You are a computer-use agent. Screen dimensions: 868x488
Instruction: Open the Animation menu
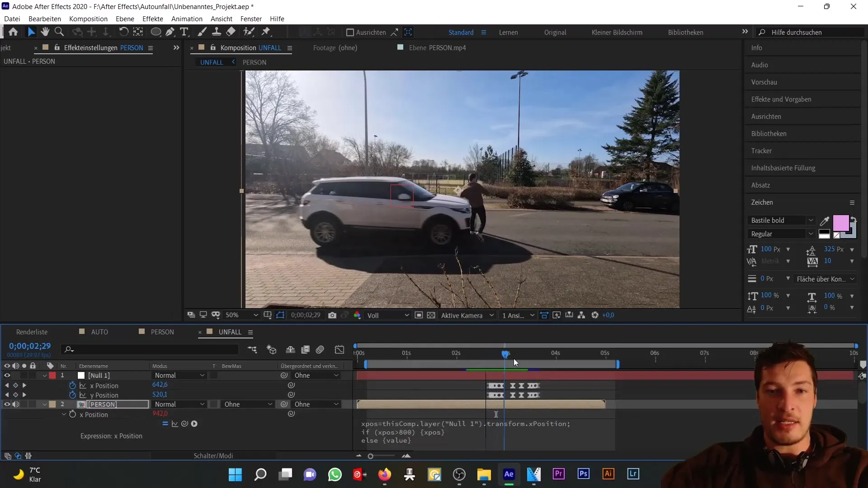187,19
